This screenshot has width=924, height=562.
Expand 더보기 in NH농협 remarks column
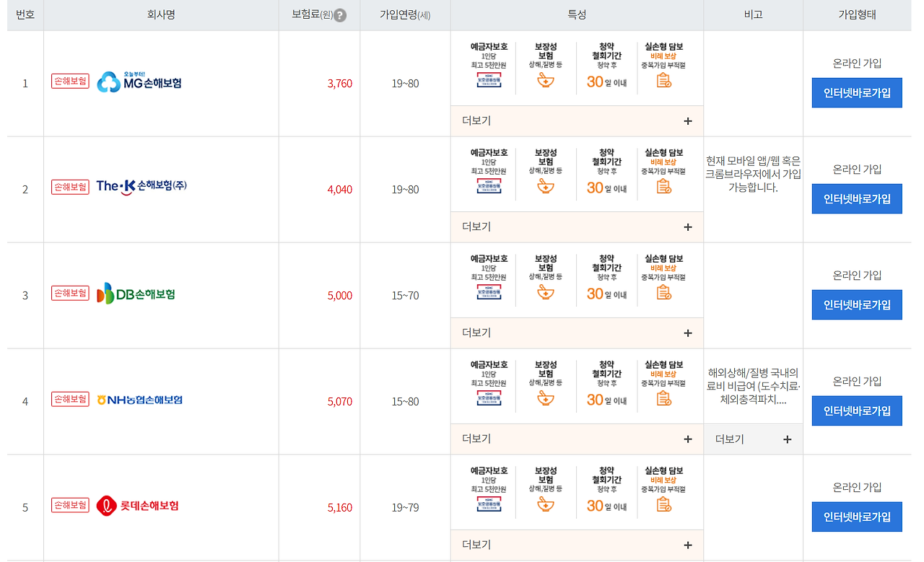click(x=754, y=439)
